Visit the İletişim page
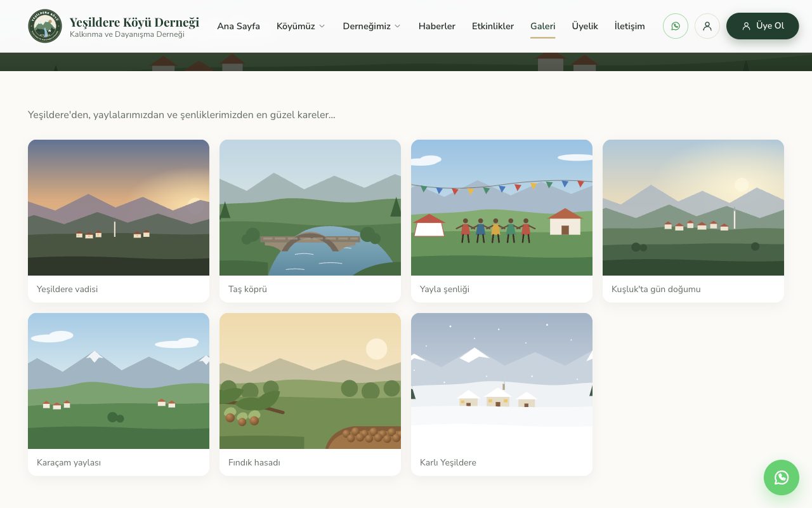 [630, 26]
